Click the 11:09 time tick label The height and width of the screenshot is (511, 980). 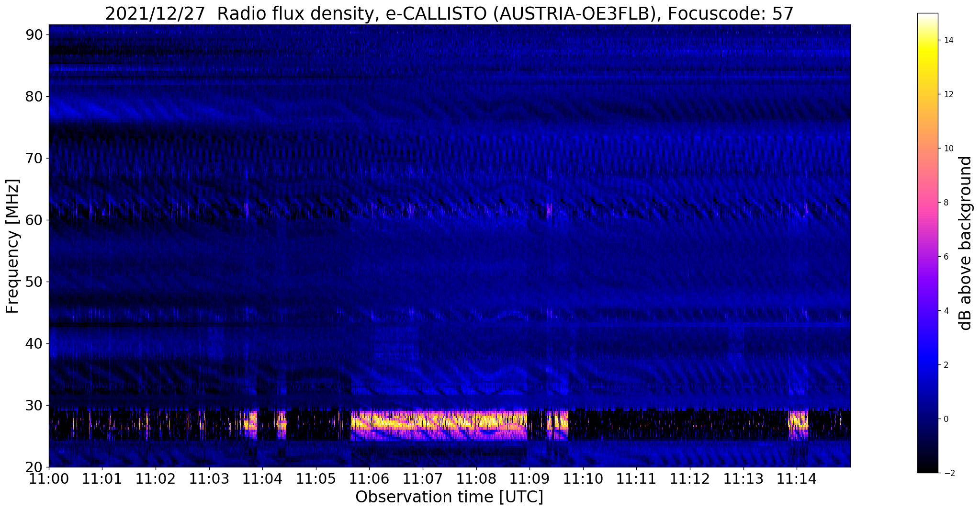[x=529, y=478]
